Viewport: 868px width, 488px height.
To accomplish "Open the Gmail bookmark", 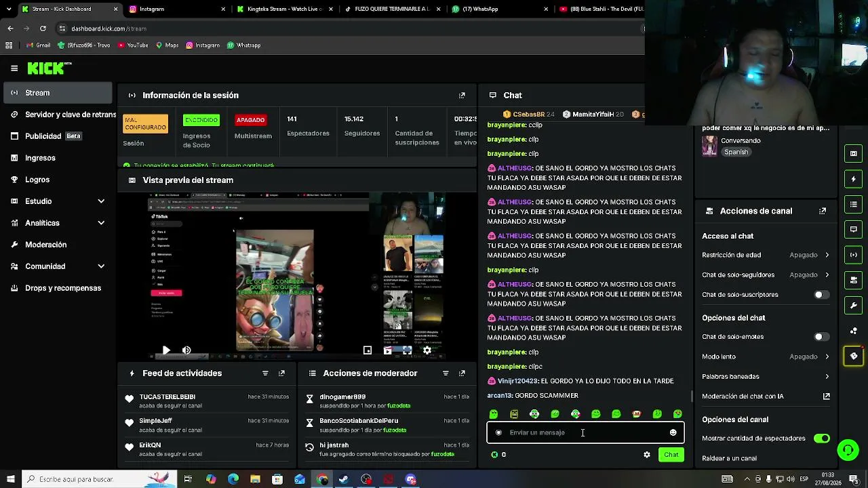I will click(38, 45).
